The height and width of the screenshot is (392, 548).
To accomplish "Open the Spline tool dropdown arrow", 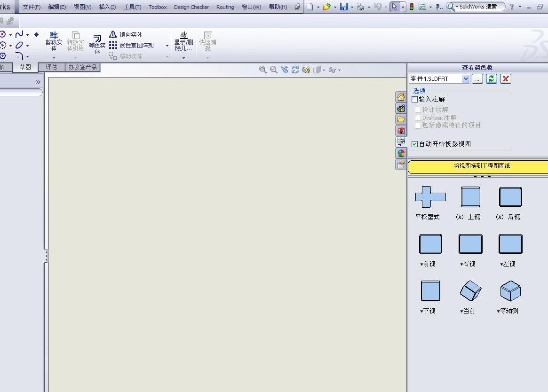I will pyautogui.click(x=28, y=35).
